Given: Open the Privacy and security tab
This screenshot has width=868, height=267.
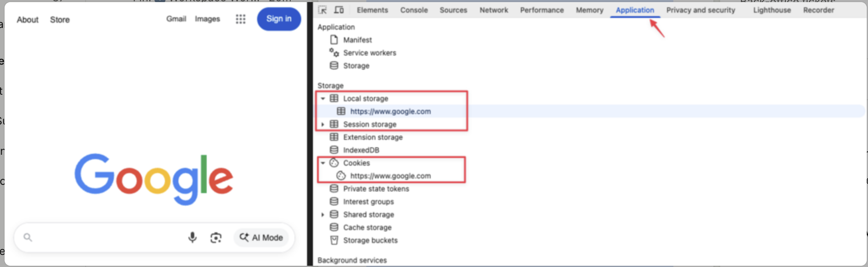Looking at the screenshot, I should pos(700,10).
